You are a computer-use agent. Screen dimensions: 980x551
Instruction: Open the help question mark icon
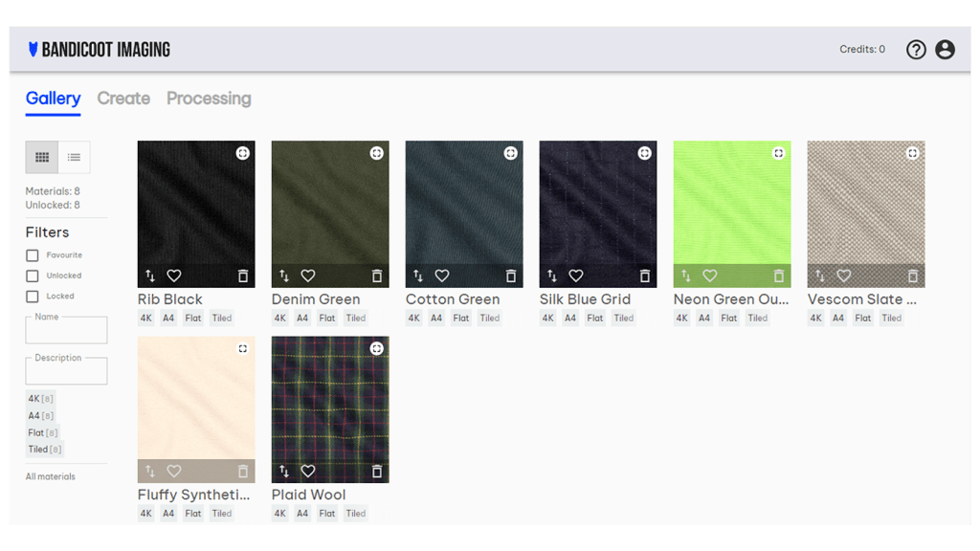tap(916, 50)
